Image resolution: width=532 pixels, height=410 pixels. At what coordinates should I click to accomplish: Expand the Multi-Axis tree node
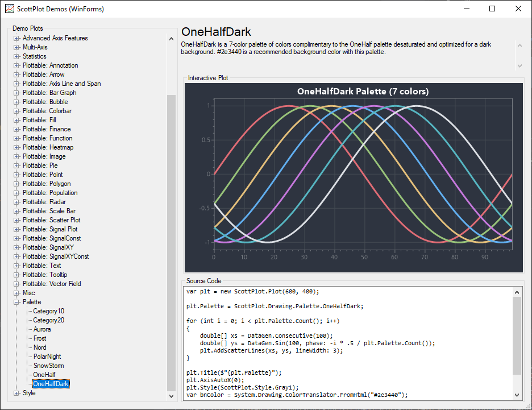click(16, 48)
